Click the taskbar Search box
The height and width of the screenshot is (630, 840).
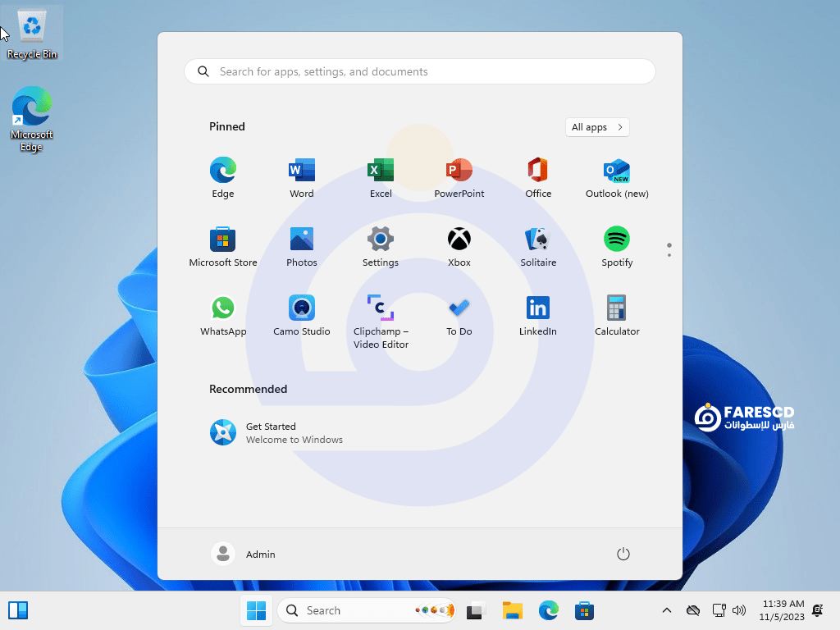(x=367, y=610)
